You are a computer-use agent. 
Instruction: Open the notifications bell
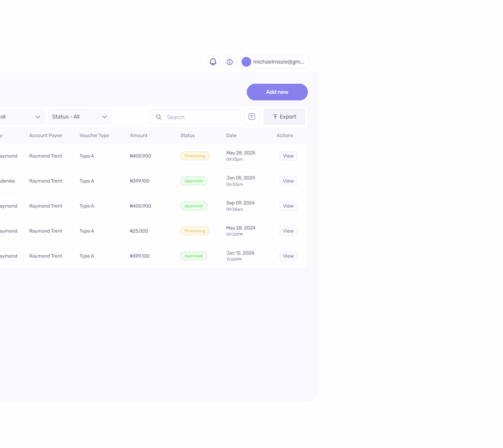(213, 62)
